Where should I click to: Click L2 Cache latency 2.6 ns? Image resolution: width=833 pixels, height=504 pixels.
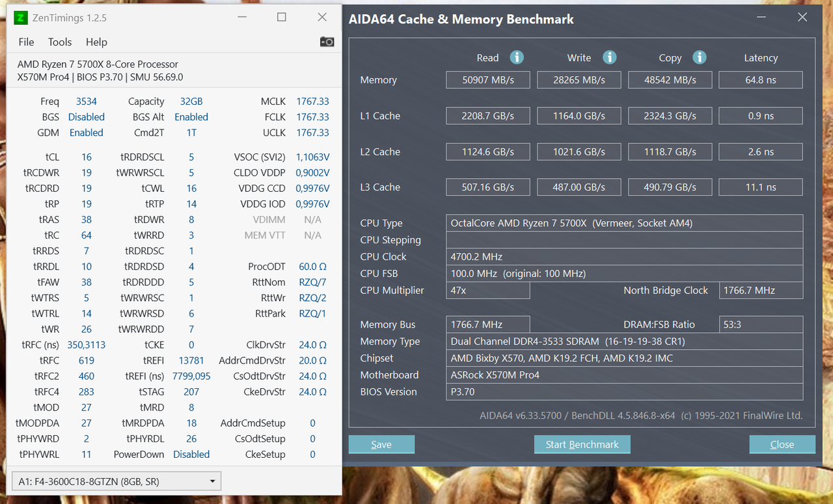(761, 152)
